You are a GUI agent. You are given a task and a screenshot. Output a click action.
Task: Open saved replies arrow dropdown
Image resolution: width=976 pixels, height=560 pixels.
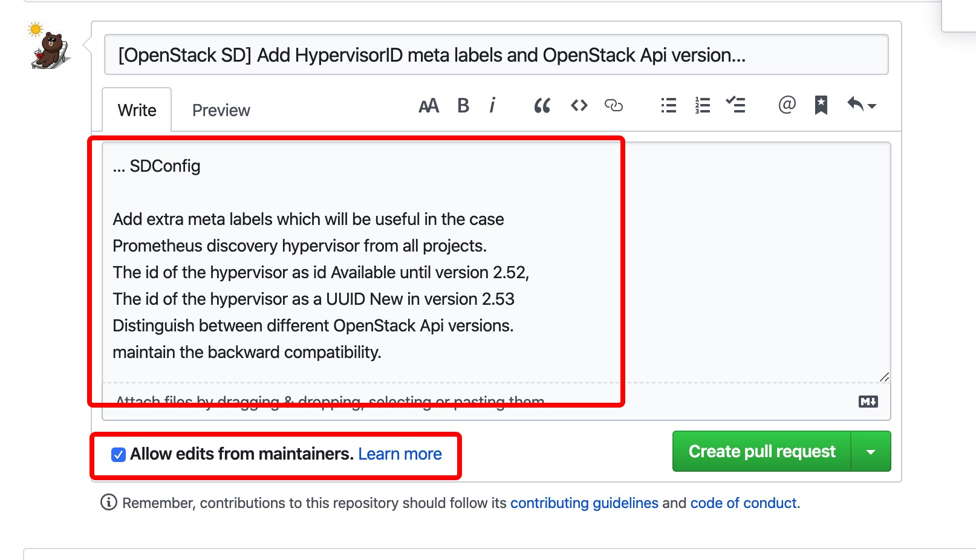[862, 105]
